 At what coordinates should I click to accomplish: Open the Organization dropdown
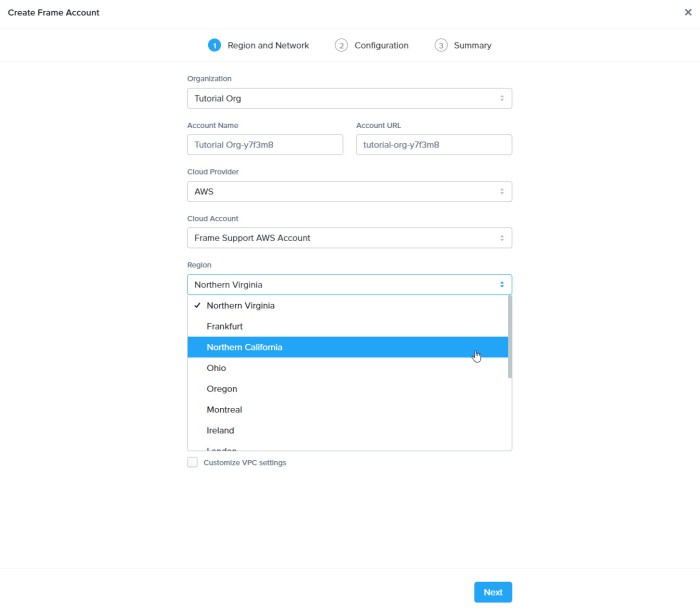coord(349,98)
